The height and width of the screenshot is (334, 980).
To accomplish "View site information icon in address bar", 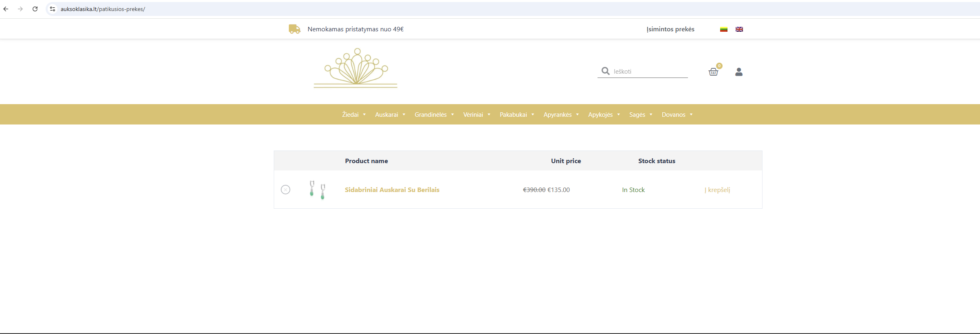I will tap(53, 9).
